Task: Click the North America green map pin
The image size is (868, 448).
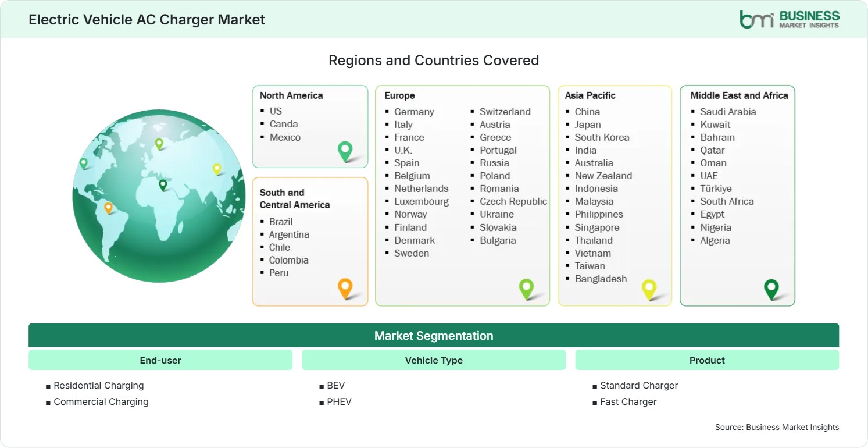Action: point(345,151)
